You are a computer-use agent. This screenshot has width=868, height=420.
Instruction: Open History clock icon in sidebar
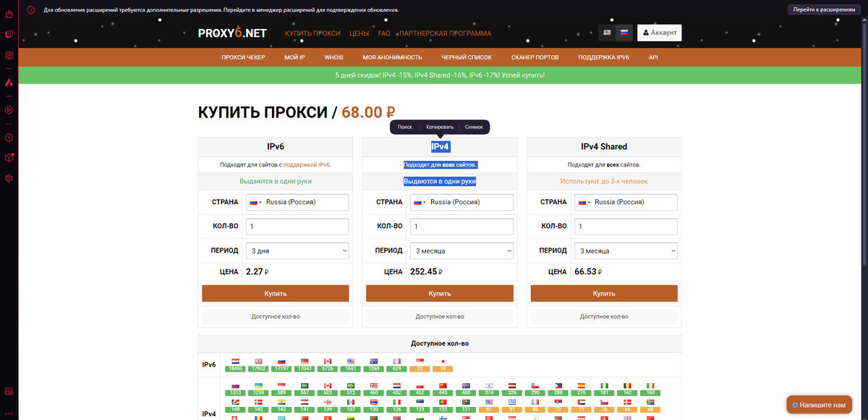9,137
